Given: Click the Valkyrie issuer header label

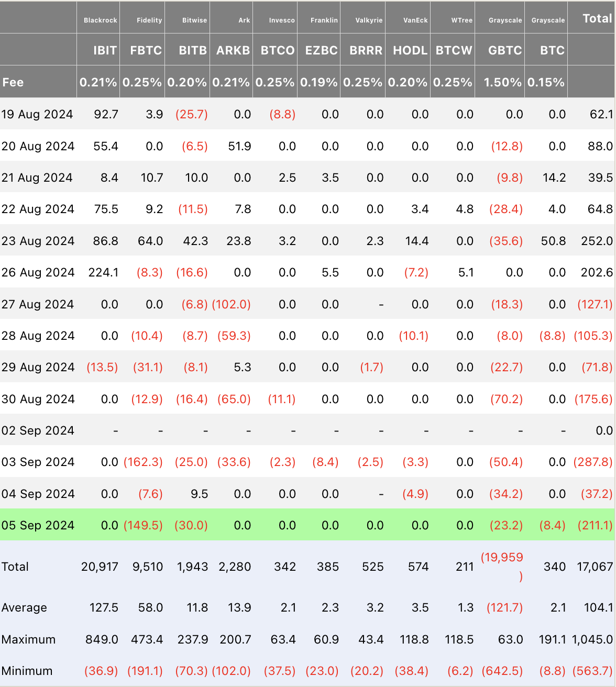Looking at the screenshot, I should [369, 20].
